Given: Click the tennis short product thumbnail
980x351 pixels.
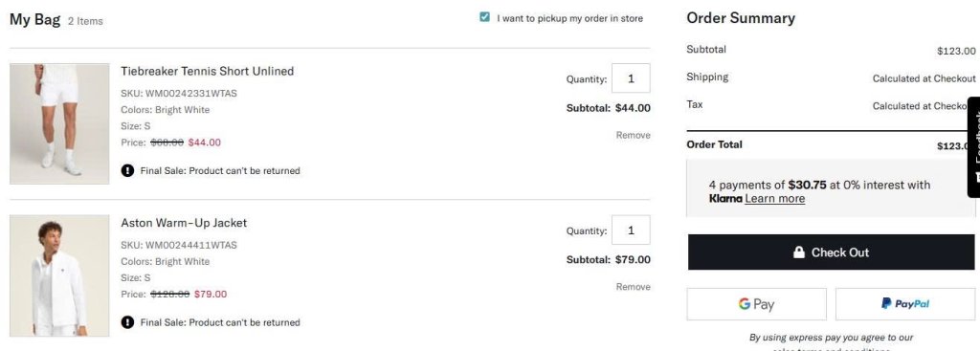Looking at the screenshot, I should pyautogui.click(x=59, y=123).
